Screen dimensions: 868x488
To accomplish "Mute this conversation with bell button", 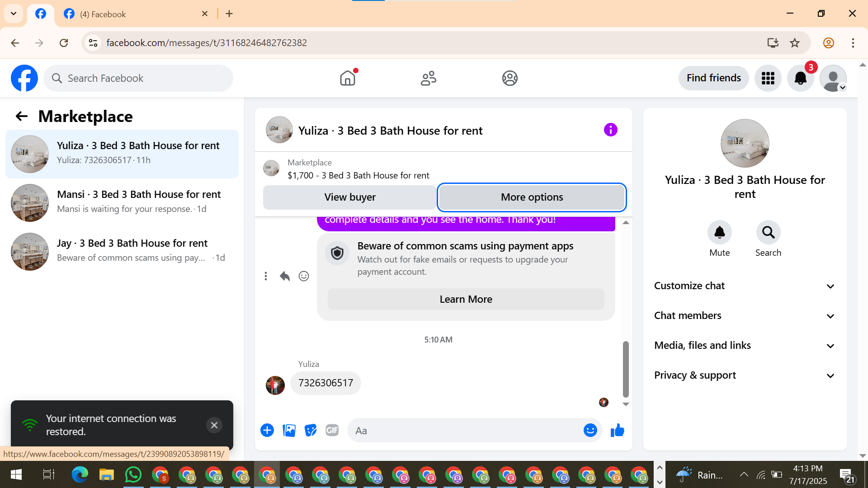I will (719, 233).
